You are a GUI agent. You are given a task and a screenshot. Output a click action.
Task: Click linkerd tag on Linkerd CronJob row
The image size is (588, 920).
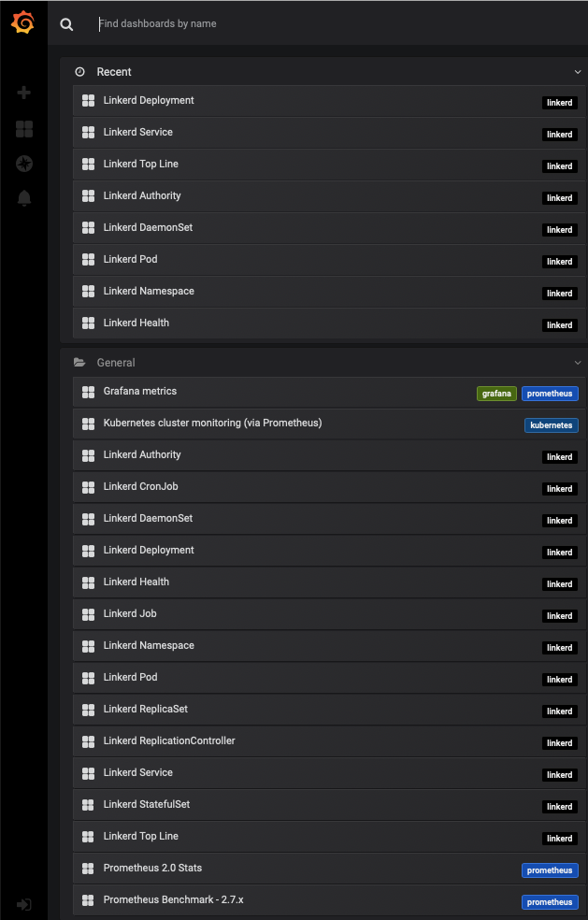pyautogui.click(x=560, y=489)
